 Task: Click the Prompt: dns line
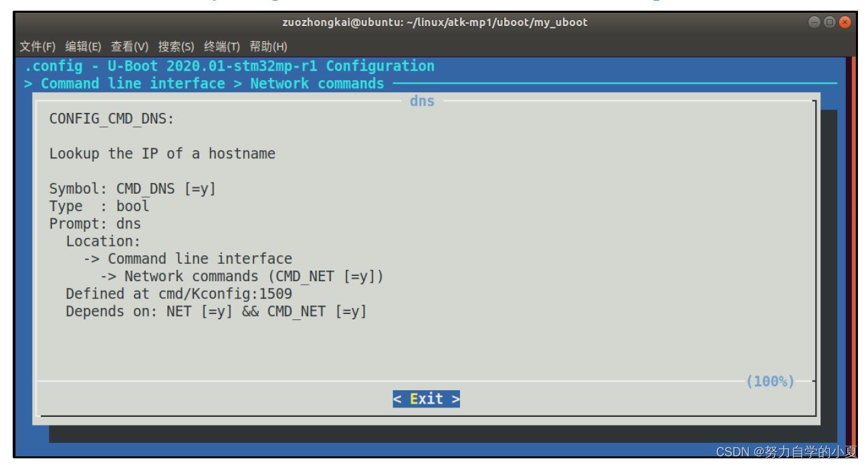point(95,224)
